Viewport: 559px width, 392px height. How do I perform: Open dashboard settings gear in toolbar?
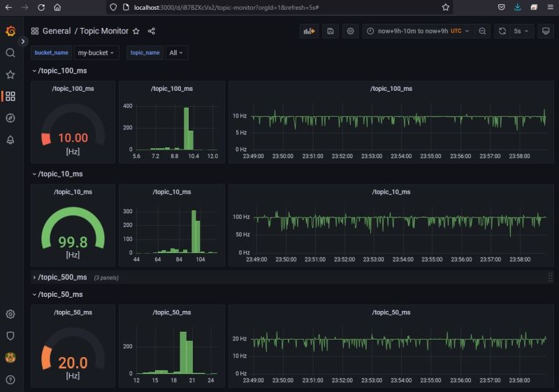(351, 31)
